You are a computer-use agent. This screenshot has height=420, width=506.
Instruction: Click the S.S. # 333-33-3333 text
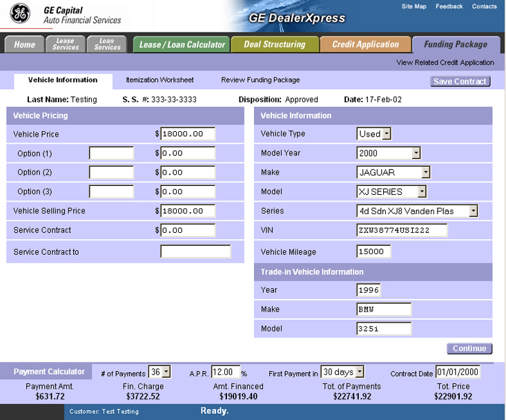[x=159, y=99]
